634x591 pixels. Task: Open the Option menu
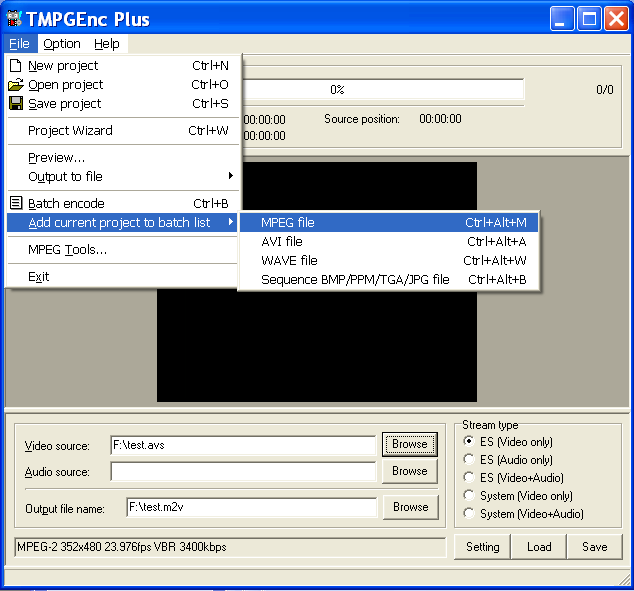(62, 44)
